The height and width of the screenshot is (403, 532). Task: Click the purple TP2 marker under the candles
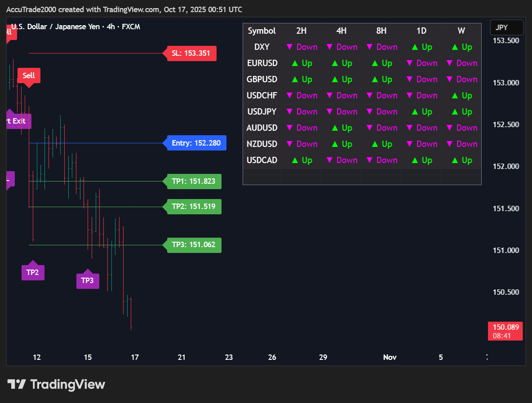(x=33, y=272)
